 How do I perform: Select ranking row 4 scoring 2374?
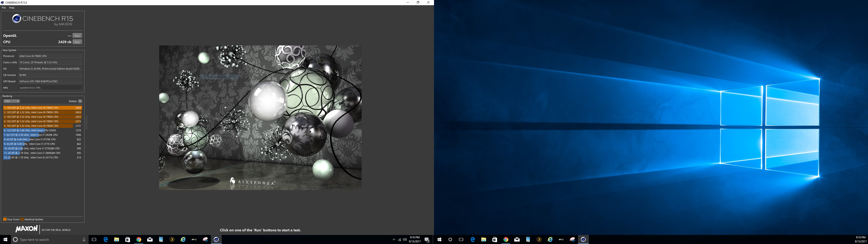click(x=42, y=121)
